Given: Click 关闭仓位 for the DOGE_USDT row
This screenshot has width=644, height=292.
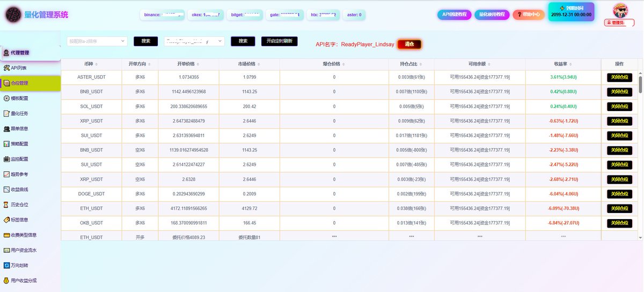Looking at the screenshot, I should [x=619, y=194].
